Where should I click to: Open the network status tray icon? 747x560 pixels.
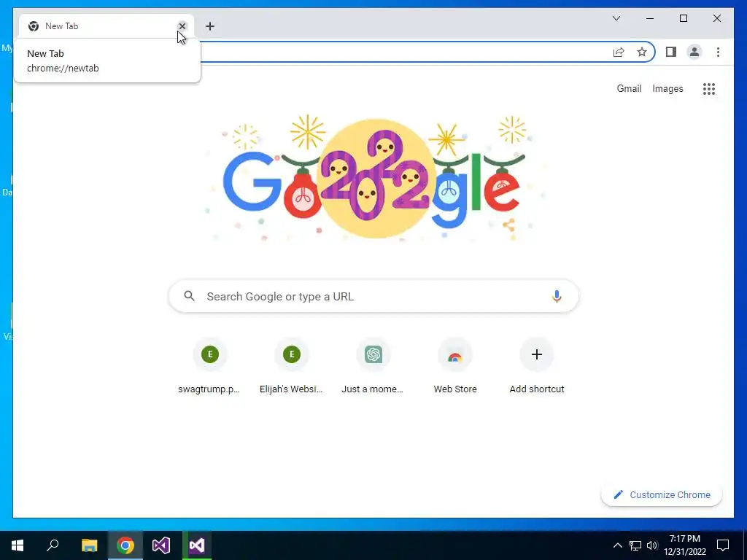point(635,545)
